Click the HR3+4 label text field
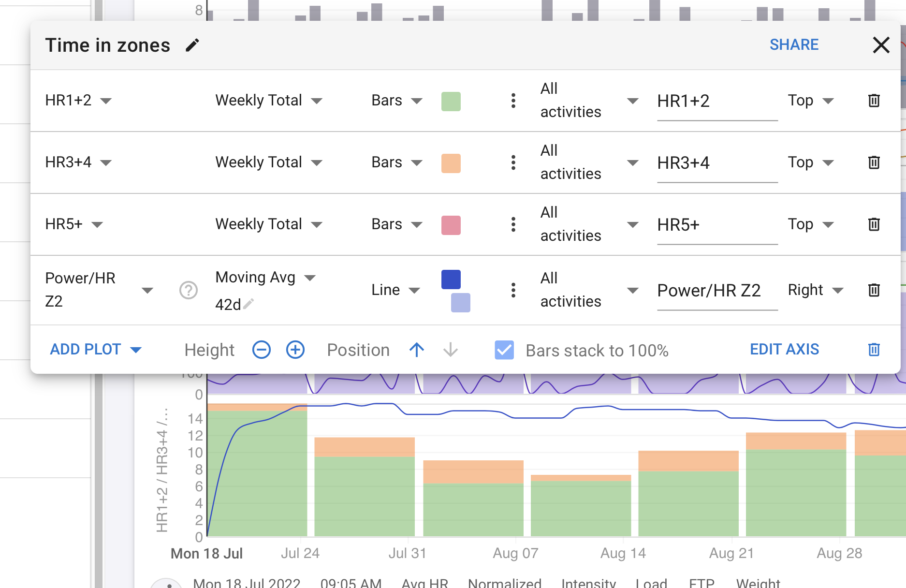Image resolution: width=906 pixels, height=588 pixels. click(x=717, y=163)
